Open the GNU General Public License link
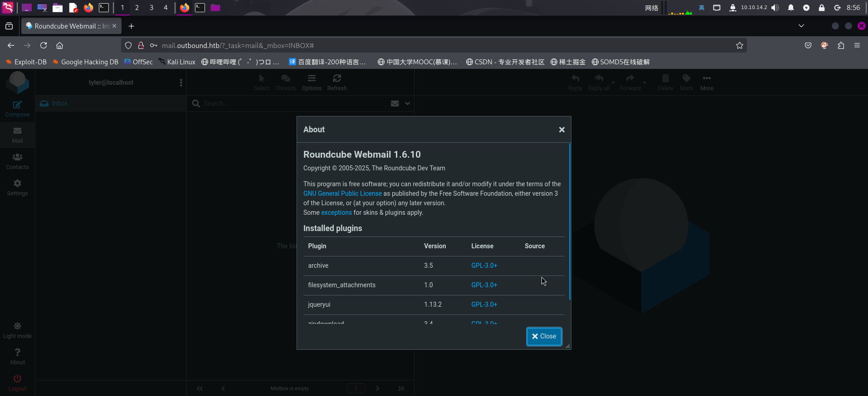This screenshot has width=868, height=396. click(342, 193)
